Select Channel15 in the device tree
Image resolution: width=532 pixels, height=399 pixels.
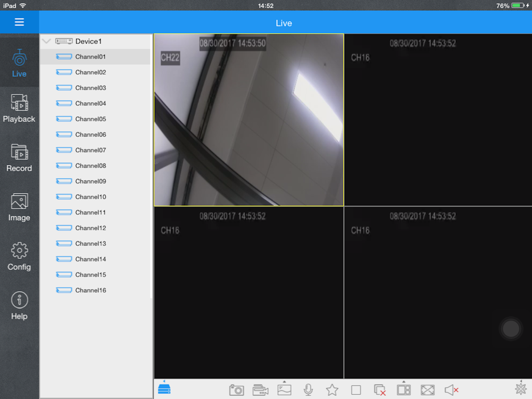(95, 275)
